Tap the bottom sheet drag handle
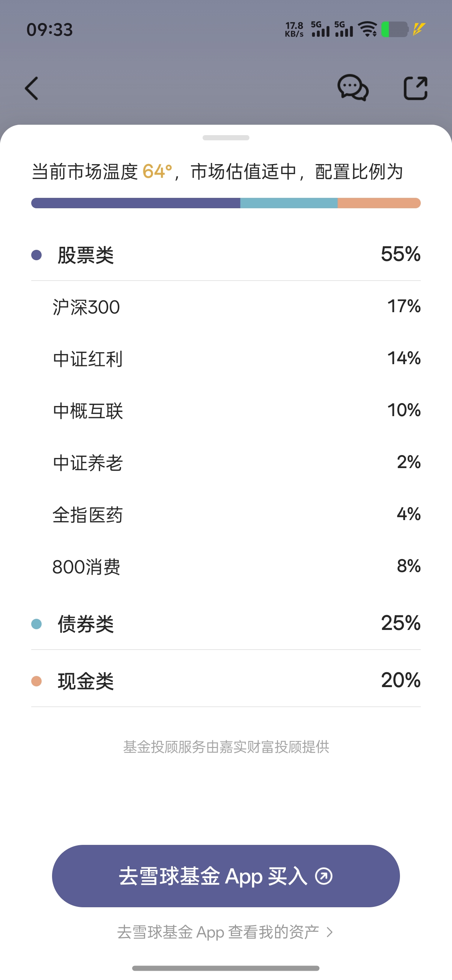Image resolution: width=452 pixels, height=980 pixels. [226, 138]
